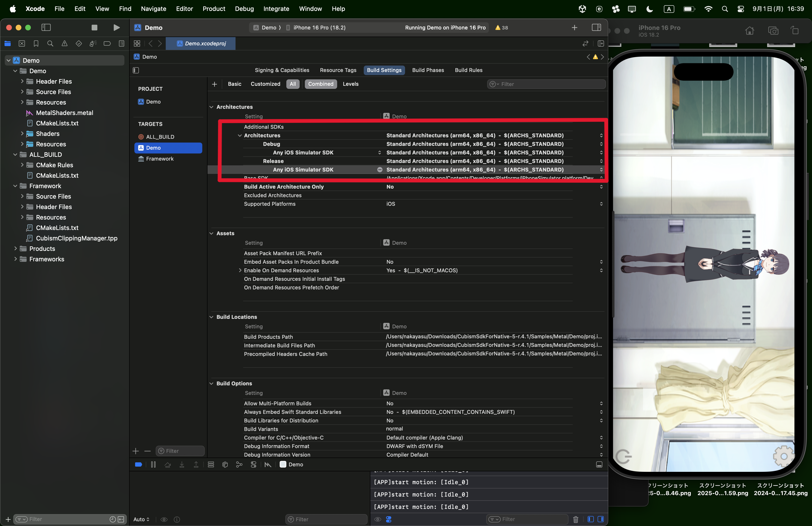Open the Find navigator magnifier
The image size is (812, 526).
click(50, 43)
